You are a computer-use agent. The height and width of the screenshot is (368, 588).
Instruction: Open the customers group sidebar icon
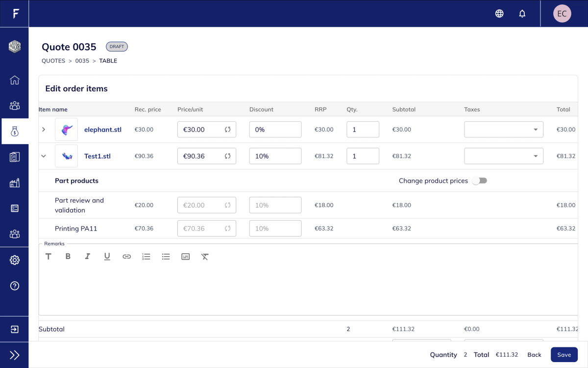pyautogui.click(x=15, y=105)
